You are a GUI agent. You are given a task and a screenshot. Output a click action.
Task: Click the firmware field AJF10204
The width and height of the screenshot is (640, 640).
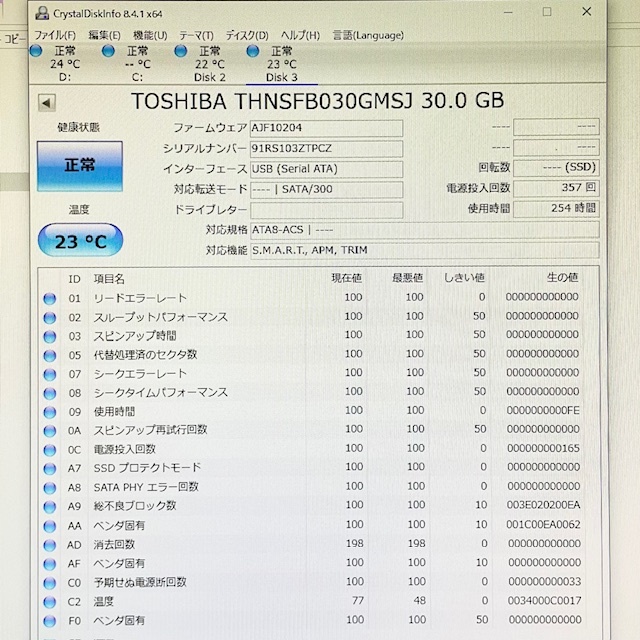pos(327,128)
